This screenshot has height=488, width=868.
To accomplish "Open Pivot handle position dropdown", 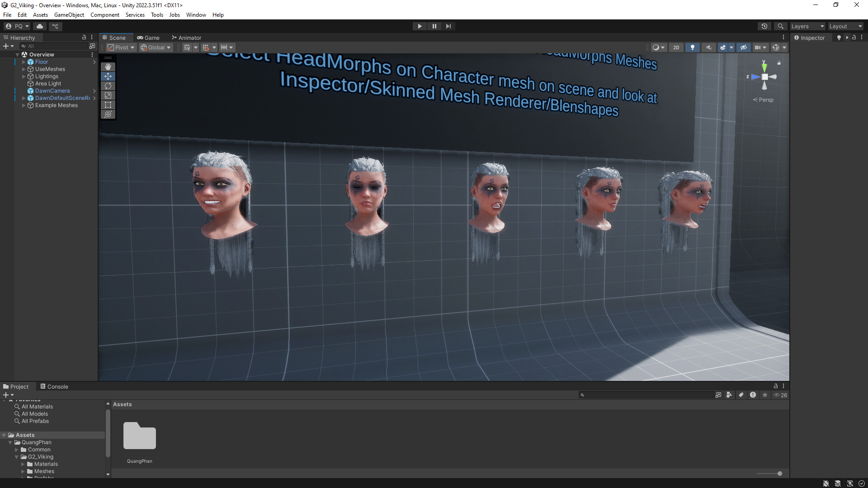I will coord(121,47).
